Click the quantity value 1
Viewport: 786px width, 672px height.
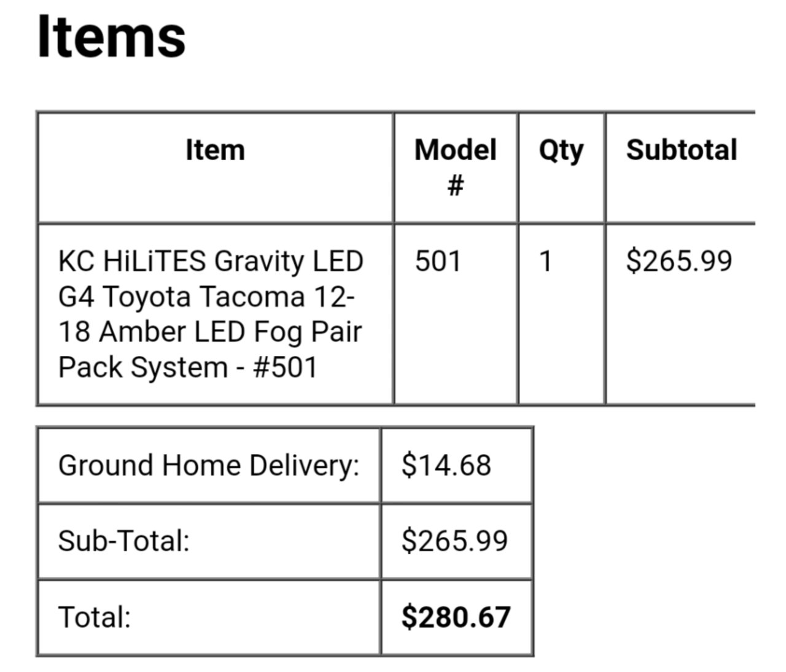[545, 261]
